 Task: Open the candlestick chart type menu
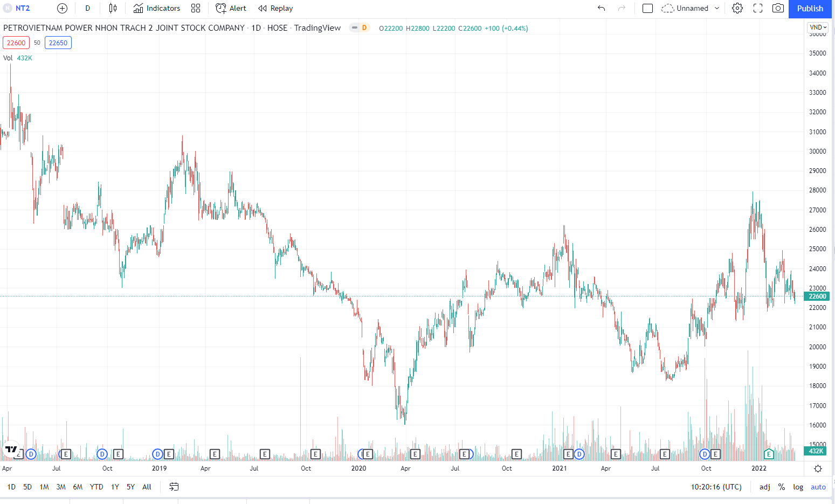pos(113,8)
